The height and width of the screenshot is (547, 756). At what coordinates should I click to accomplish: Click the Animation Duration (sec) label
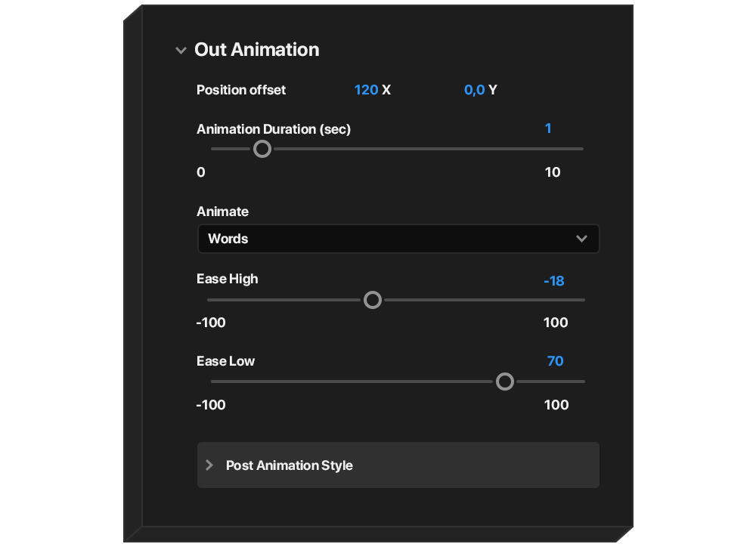coord(274,129)
